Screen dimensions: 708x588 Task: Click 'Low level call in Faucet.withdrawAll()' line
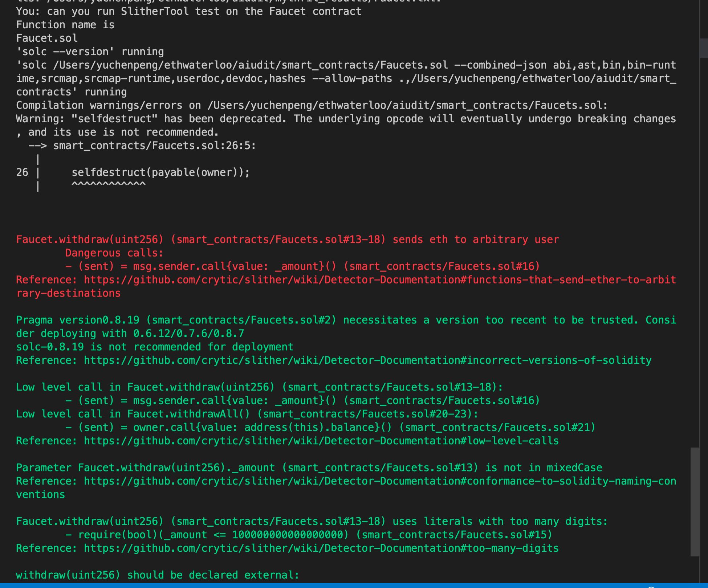pyautogui.click(x=247, y=414)
